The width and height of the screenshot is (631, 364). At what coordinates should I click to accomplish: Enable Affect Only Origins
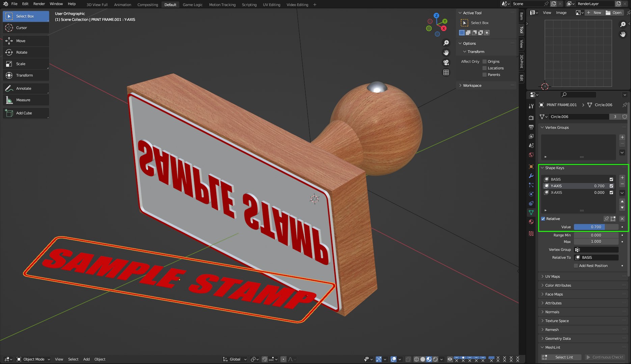coord(485,62)
